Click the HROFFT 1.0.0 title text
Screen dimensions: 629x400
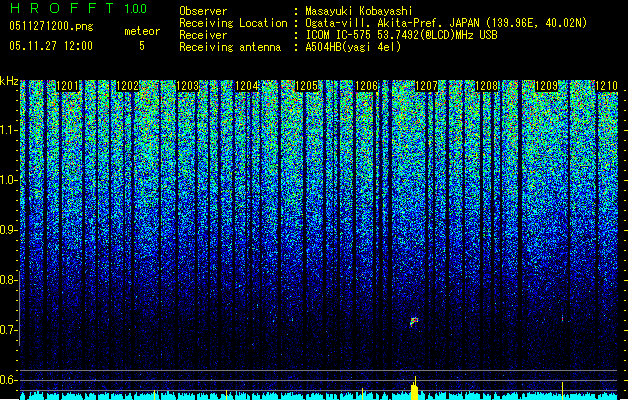click(78, 8)
